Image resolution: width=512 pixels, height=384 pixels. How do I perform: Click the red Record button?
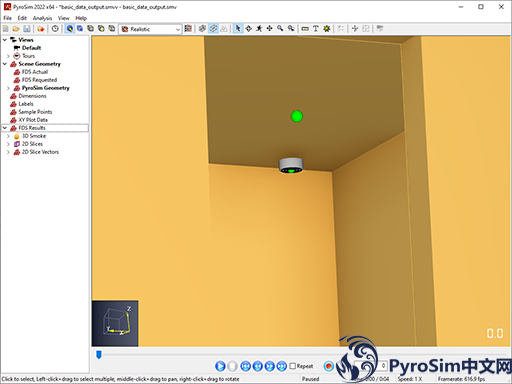point(329,366)
